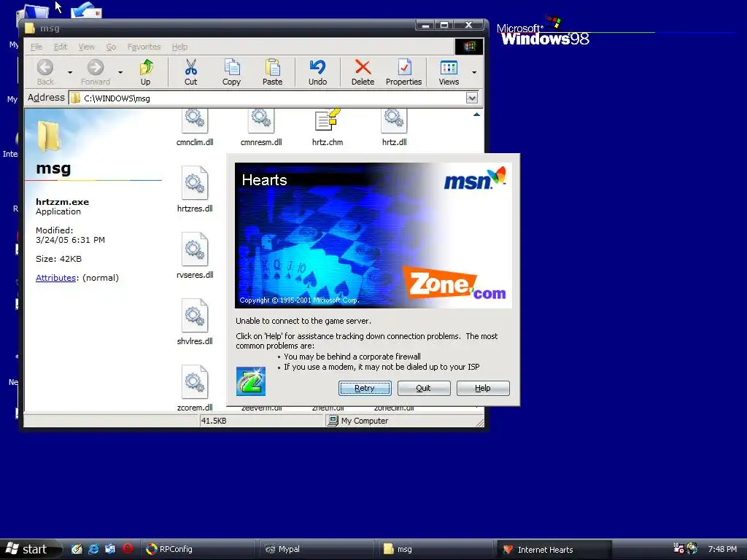Click the Attributes link
The width and height of the screenshot is (747, 560).
click(55, 278)
